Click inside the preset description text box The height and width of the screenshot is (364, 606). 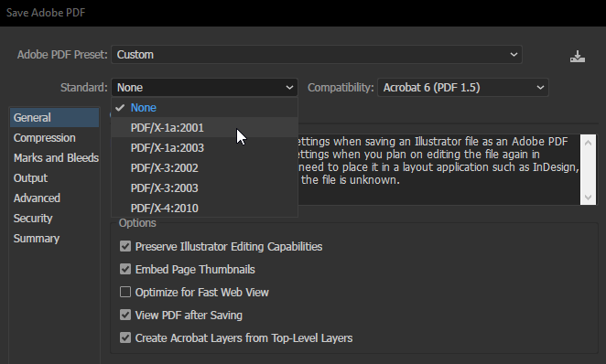coord(438,169)
